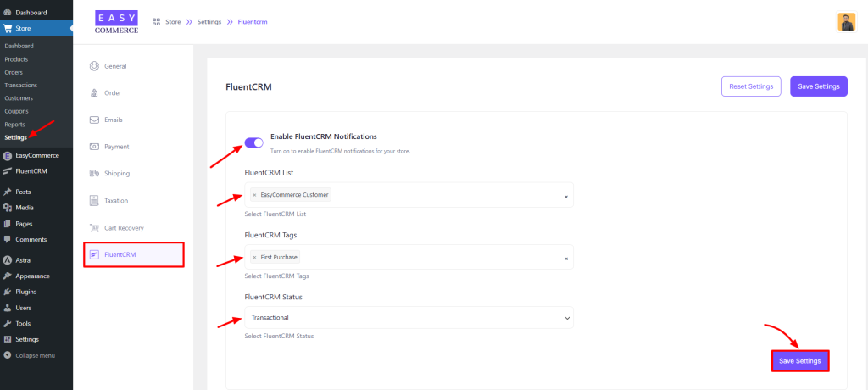Click the Order bag icon
Screen dimensions: 868x390
click(x=94, y=93)
